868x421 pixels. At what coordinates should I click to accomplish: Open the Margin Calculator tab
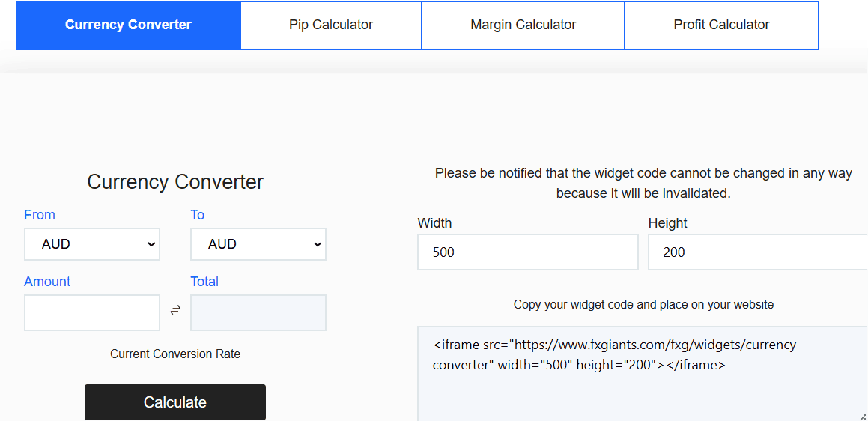(523, 25)
